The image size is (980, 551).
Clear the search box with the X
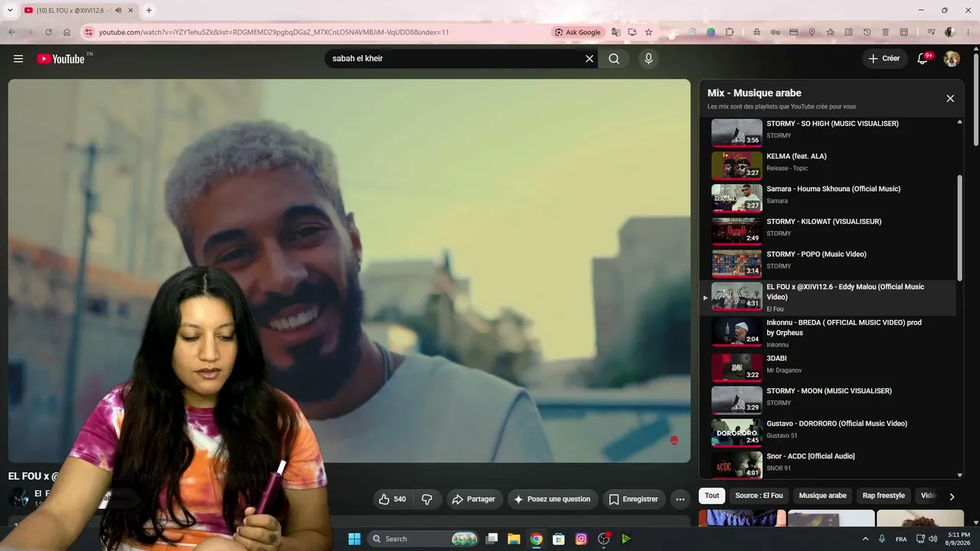click(x=590, y=59)
